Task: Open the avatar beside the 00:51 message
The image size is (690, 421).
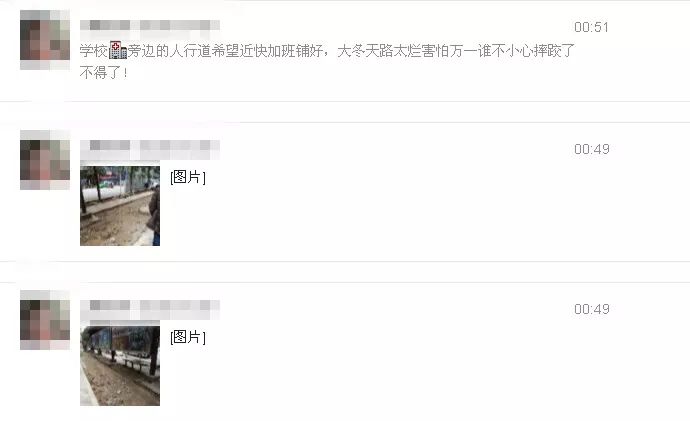Action: pos(45,40)
